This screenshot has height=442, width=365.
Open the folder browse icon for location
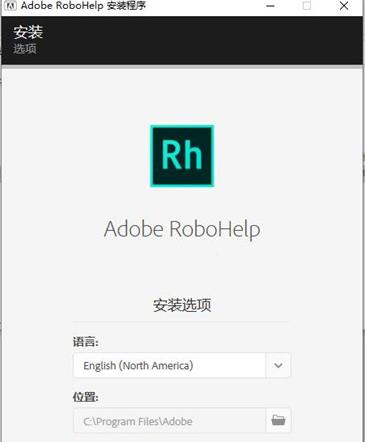tap(278, 420)
